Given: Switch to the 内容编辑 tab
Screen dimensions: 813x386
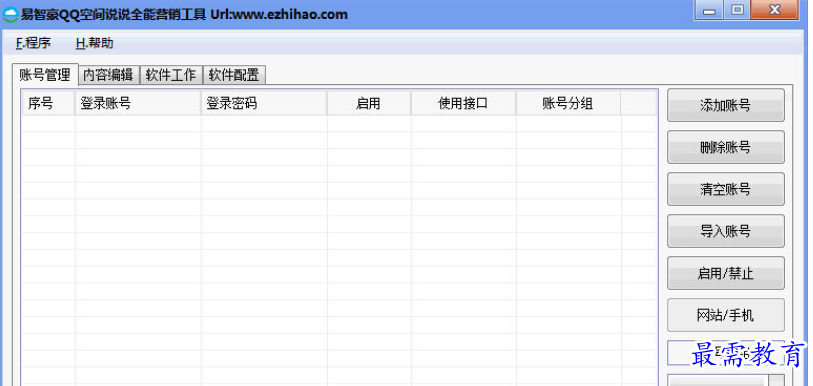Looking at the screenshot, I should click(109, 75).
